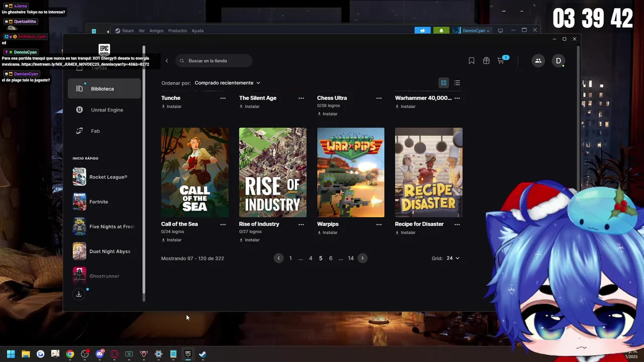The height and width of the screenshot is (362, 644).
Task: Open Steam from the taskbar
Action: tap(202, 354)
